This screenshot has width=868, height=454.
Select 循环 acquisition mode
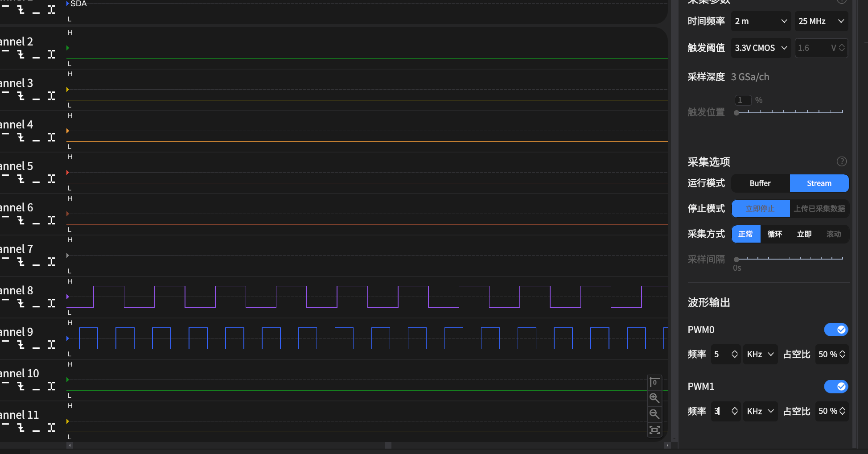[x=774, y=234]
